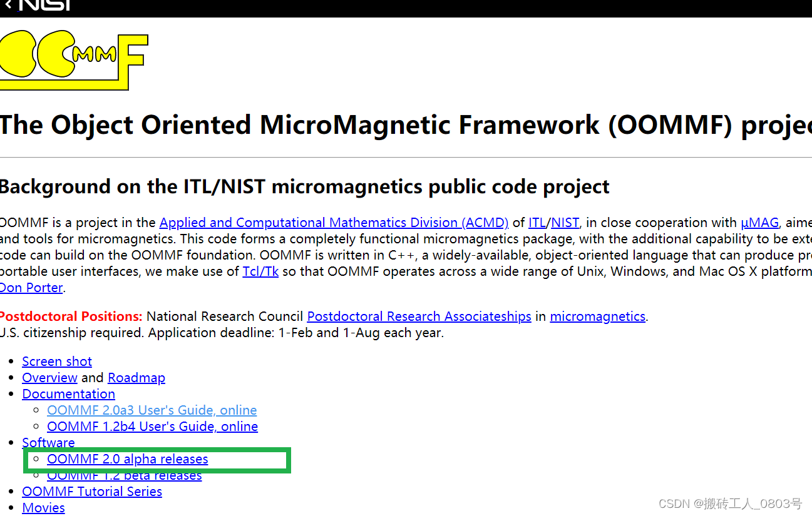Open the Documentation link
This screenshot has width=812, height=516.
pyautogui.click(x=68, y=394)
